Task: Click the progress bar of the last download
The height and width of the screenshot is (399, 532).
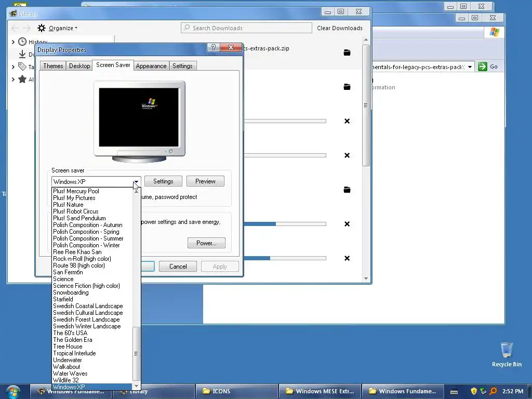Action: (x=285, y=258)
